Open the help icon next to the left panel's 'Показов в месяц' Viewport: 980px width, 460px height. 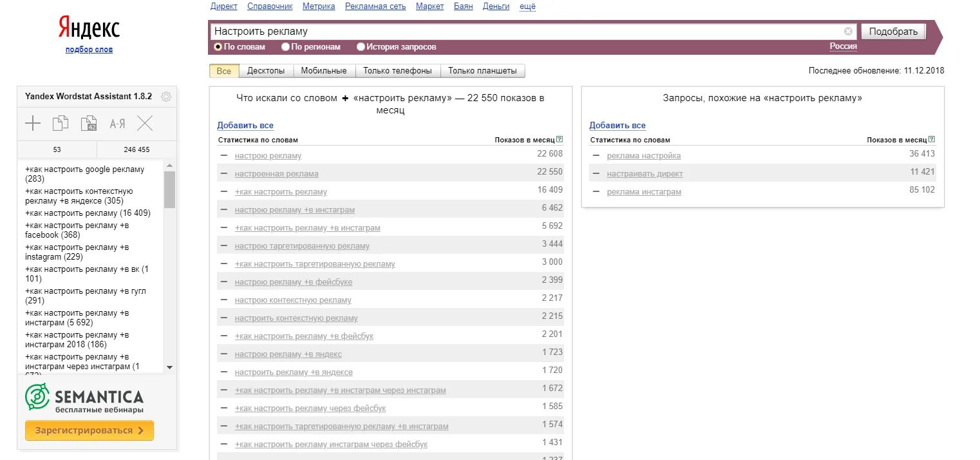[x=560, y=139]
